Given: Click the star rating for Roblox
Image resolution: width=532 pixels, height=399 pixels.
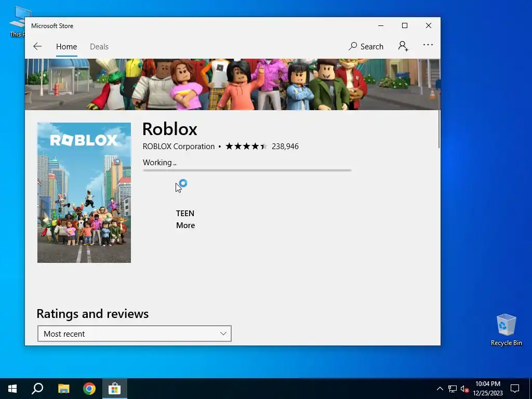Looking at the screenshot, I should tap(246, 146).
